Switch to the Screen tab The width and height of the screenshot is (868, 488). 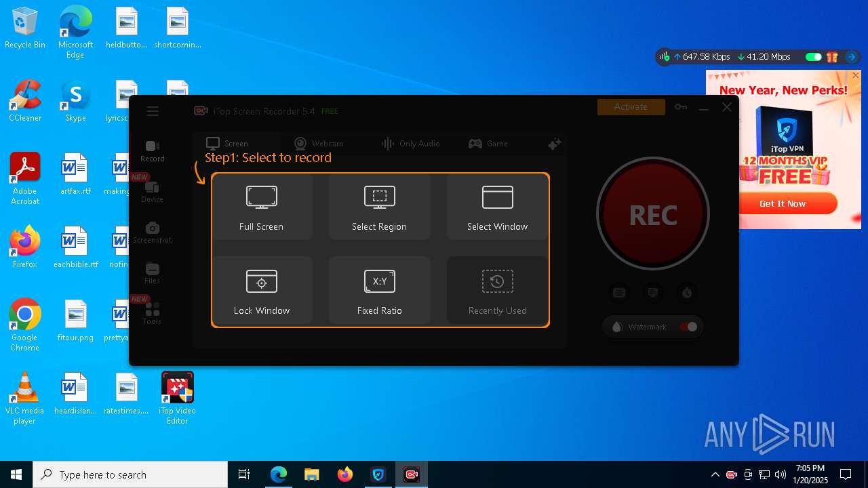227,144
